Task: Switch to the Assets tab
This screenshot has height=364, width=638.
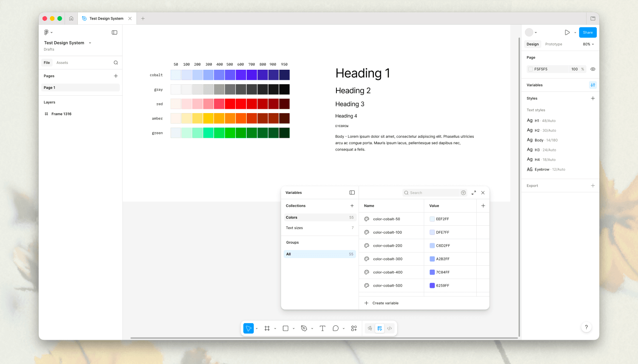Action: click(62, 63)
